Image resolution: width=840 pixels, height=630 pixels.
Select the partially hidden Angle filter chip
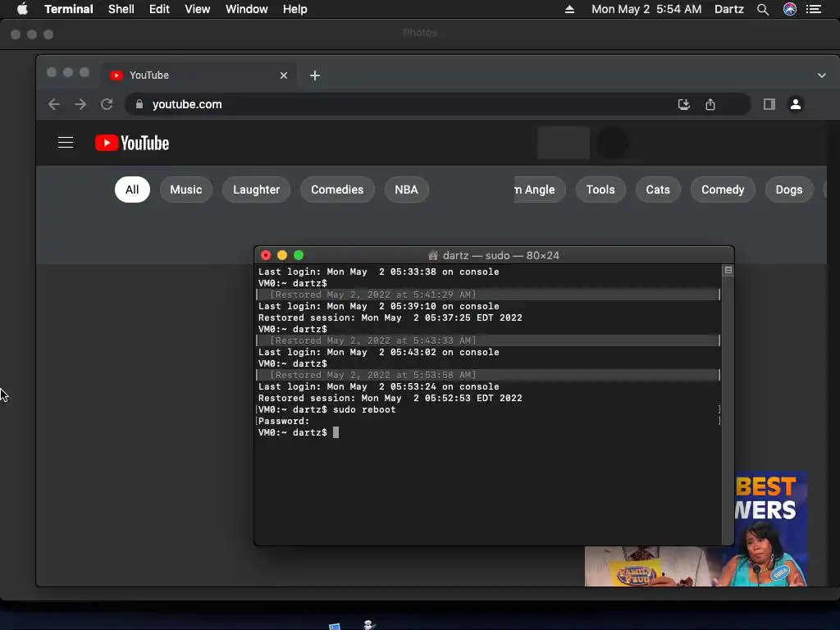(539, 189)
